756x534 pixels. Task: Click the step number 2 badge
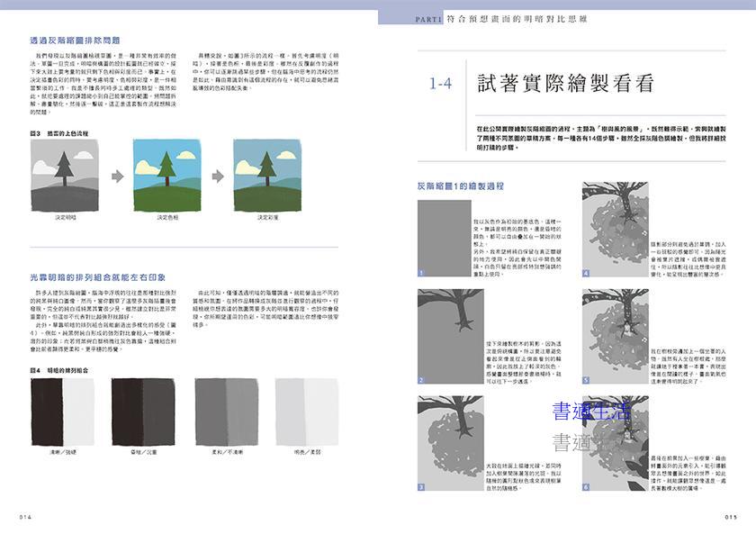(421, 380)
